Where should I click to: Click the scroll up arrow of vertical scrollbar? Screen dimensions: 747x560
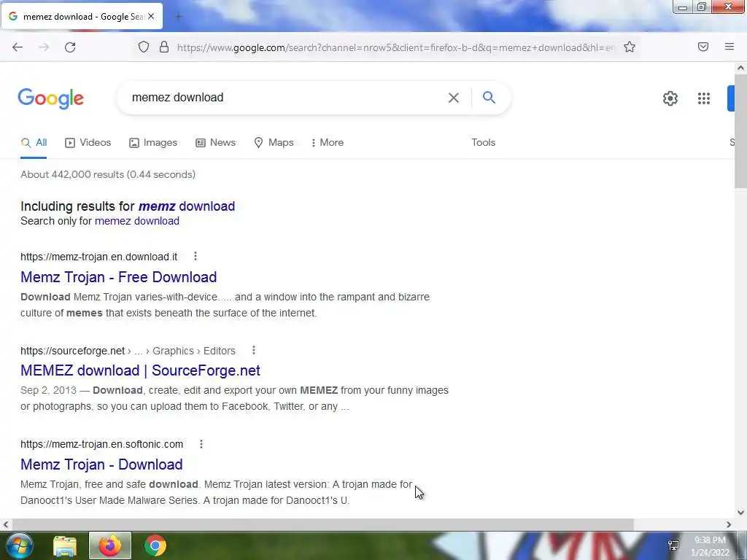(x=741, y=68)
